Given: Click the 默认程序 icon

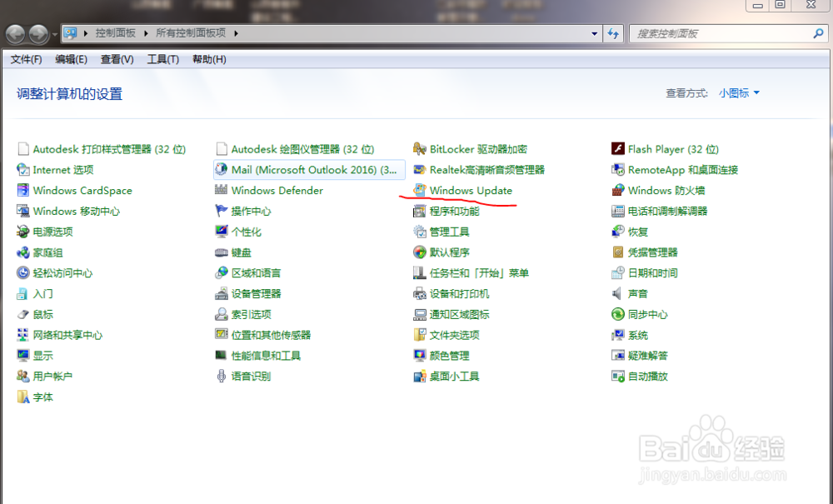Looking at the screenshot, I should point(420,252).
